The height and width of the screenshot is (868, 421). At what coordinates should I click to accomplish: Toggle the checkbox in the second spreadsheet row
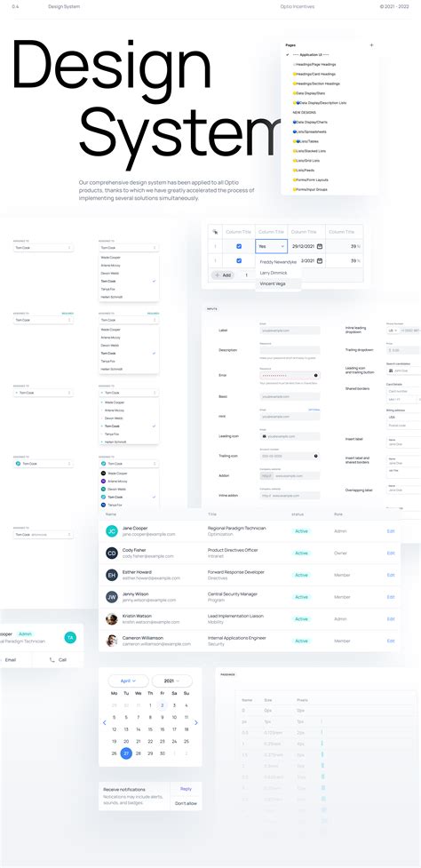(x=239, y=260)
